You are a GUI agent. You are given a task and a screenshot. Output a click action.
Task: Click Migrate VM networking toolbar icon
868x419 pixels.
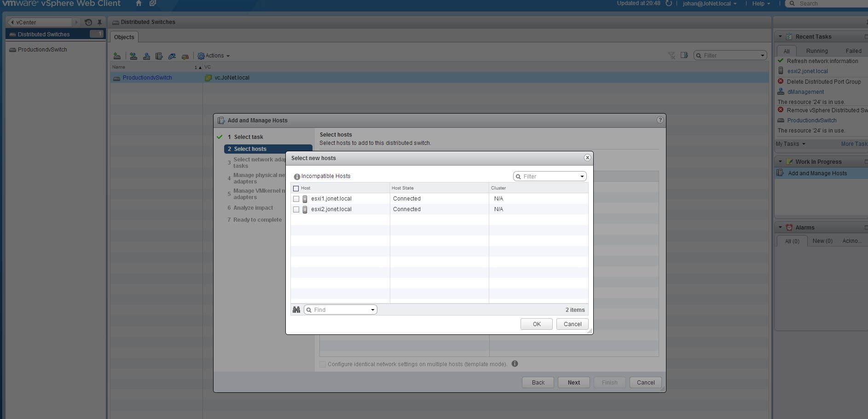[x=172, y=56]
